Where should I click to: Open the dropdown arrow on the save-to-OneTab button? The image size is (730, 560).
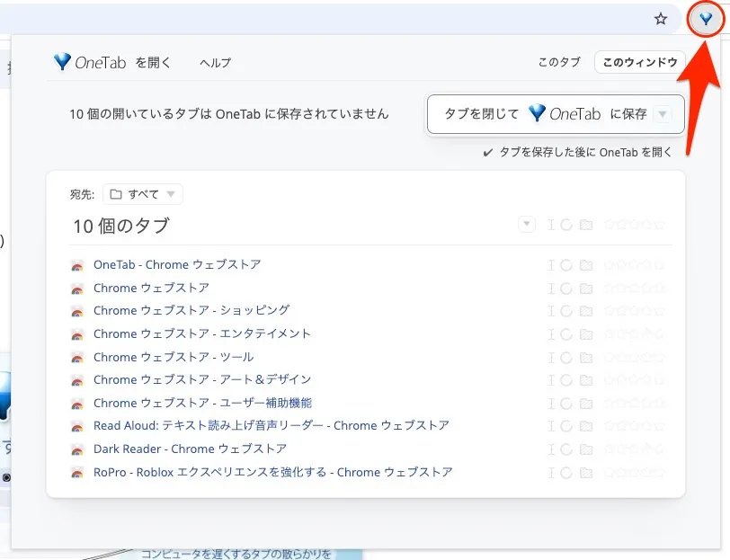tap(663, 114)
